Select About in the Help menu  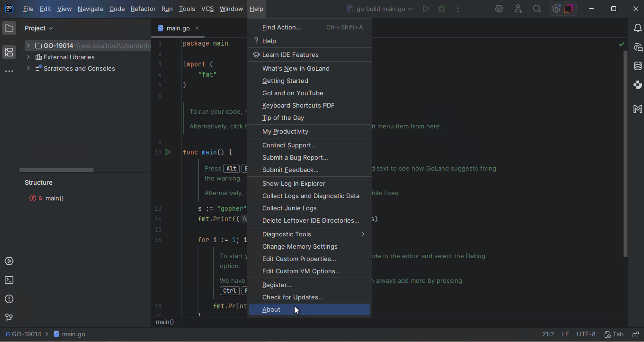pyautogui.click(x=271, y=310)
